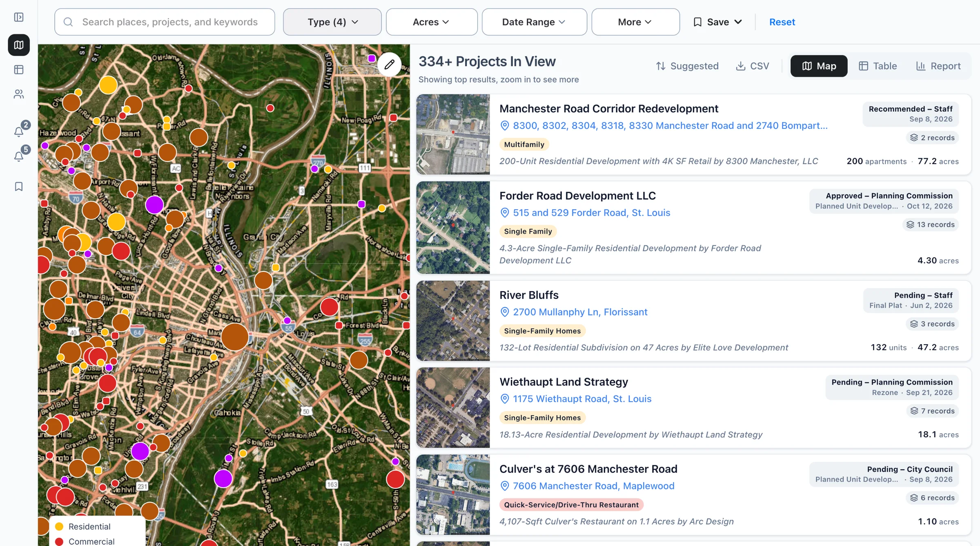Open notifications bell with badge 2
Screen dimensions: 980x546
pos(19,131)
